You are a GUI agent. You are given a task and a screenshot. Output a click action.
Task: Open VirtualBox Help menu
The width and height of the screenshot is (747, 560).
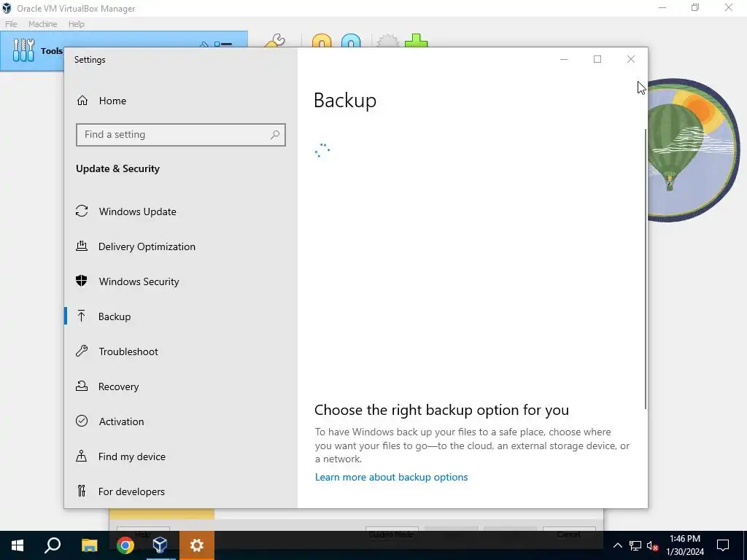[x=76, y=24]
